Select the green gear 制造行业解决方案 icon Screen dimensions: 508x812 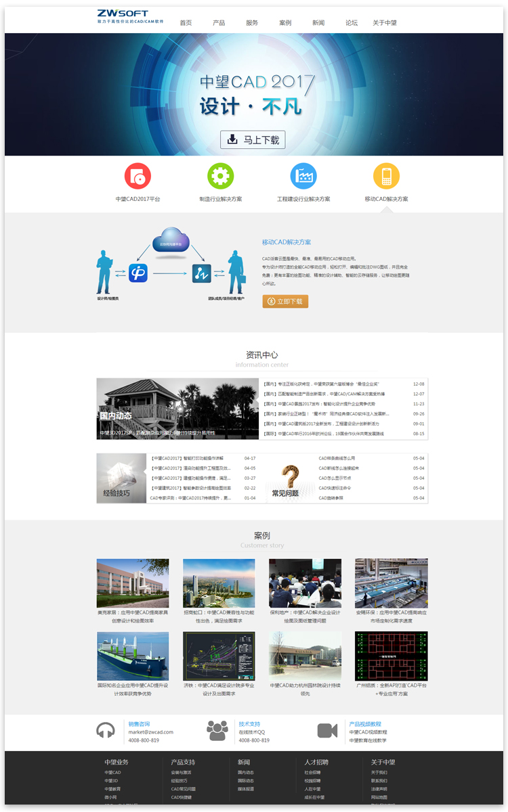pos(220,176)
